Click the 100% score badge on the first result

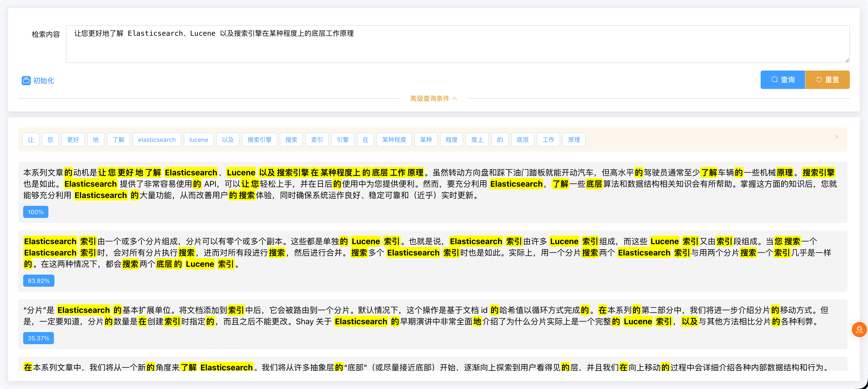coord(35,212)
